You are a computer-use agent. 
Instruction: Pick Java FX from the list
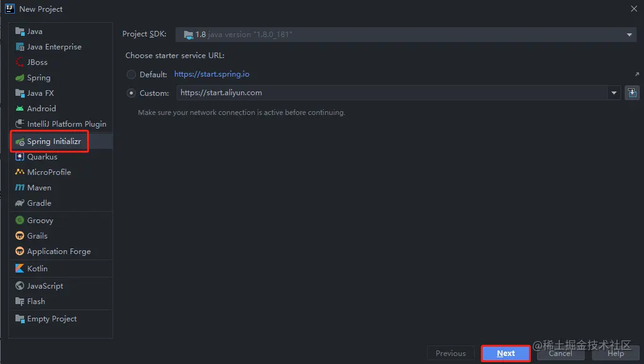tap(40, 93)
